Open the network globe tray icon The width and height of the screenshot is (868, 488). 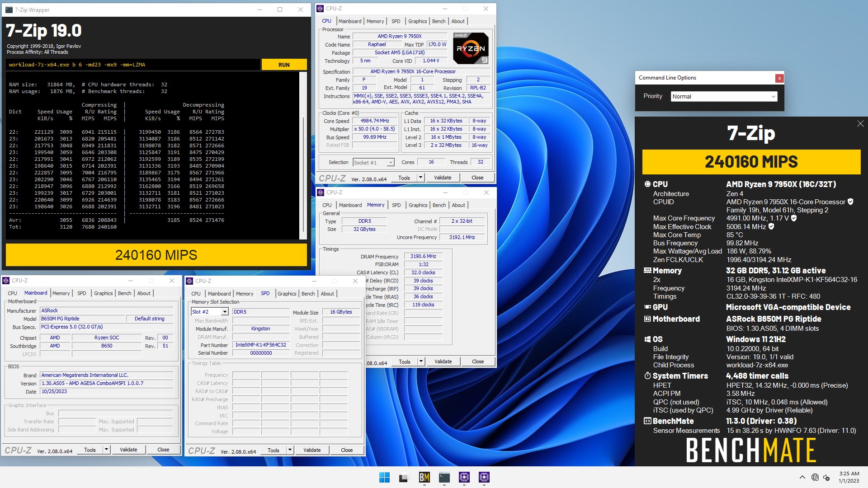tap(815, 477)
